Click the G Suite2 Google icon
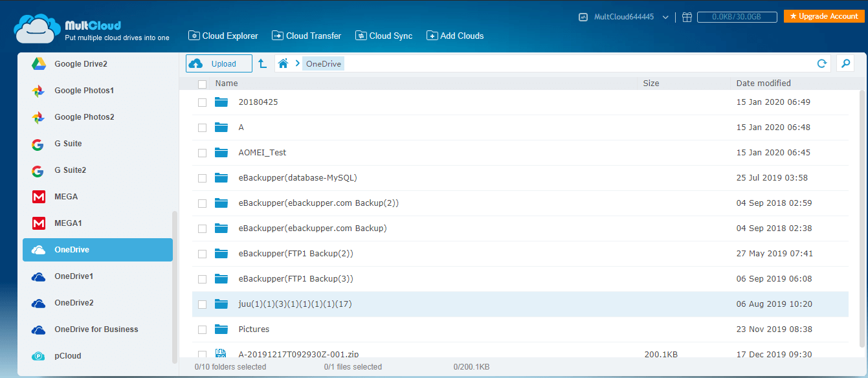The image size is (868, 378). point(38,170)
